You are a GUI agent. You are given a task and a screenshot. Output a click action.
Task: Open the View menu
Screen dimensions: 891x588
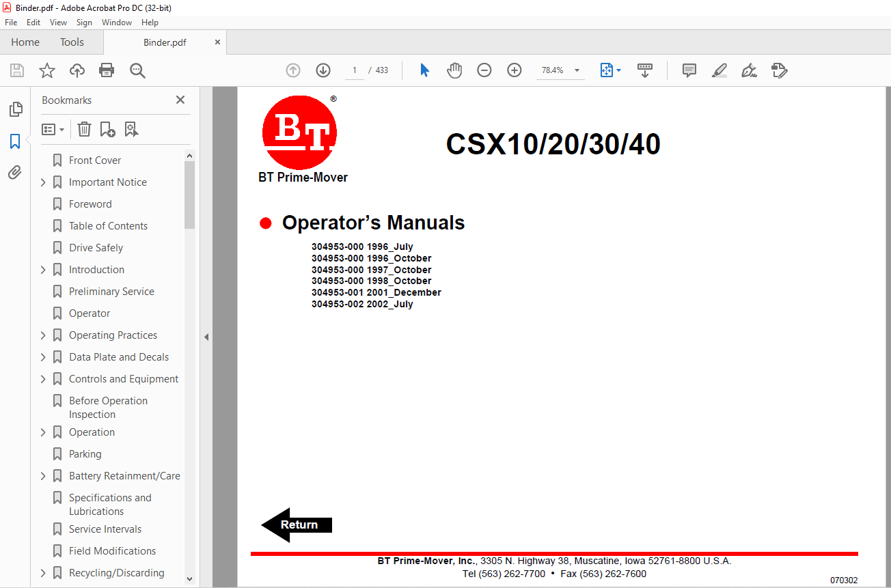59,23
